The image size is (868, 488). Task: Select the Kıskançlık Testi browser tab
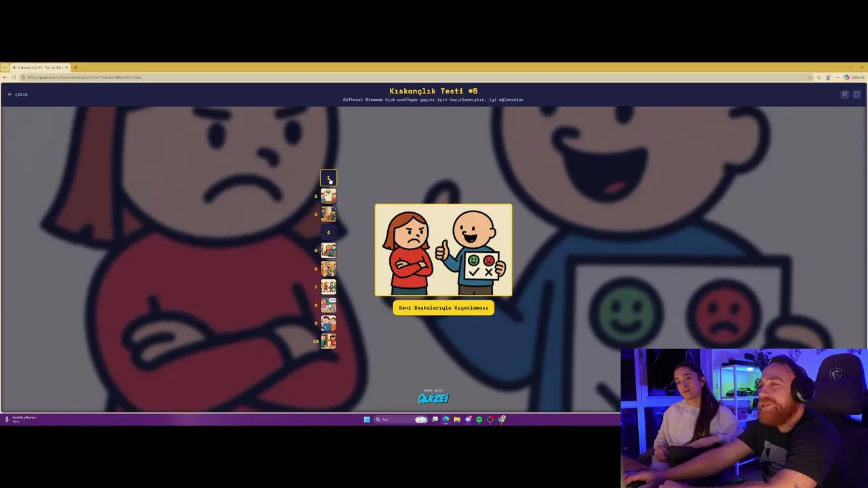[x=40, y=67]
